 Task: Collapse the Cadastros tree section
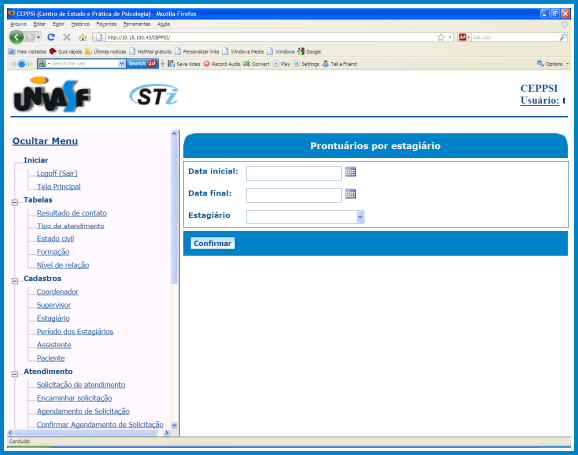[15, 281]
